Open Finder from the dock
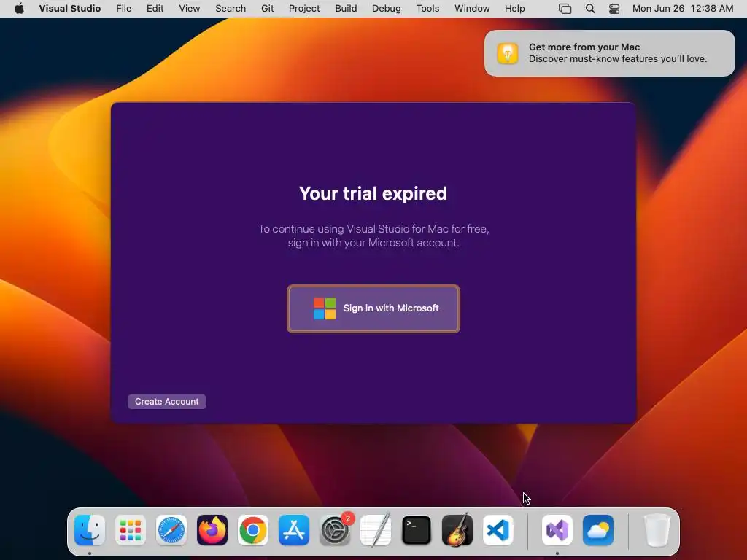Screen dimensions: 747x560 [x=90, y=530]
